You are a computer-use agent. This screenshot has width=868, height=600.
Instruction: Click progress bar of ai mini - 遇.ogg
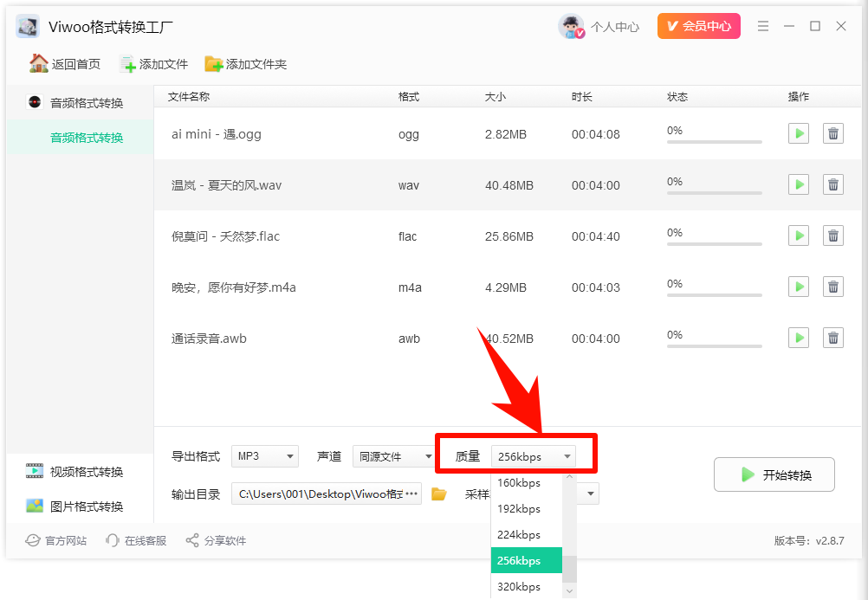coord(714,142)
